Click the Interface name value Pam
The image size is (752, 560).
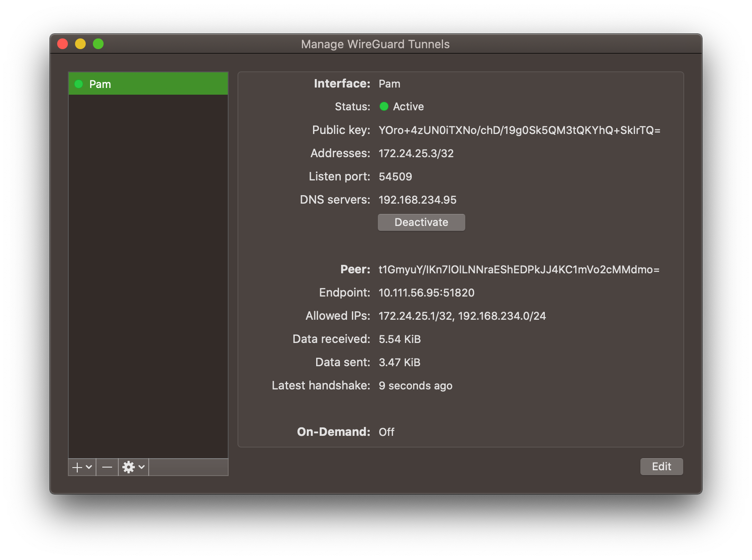pos(389,84)
